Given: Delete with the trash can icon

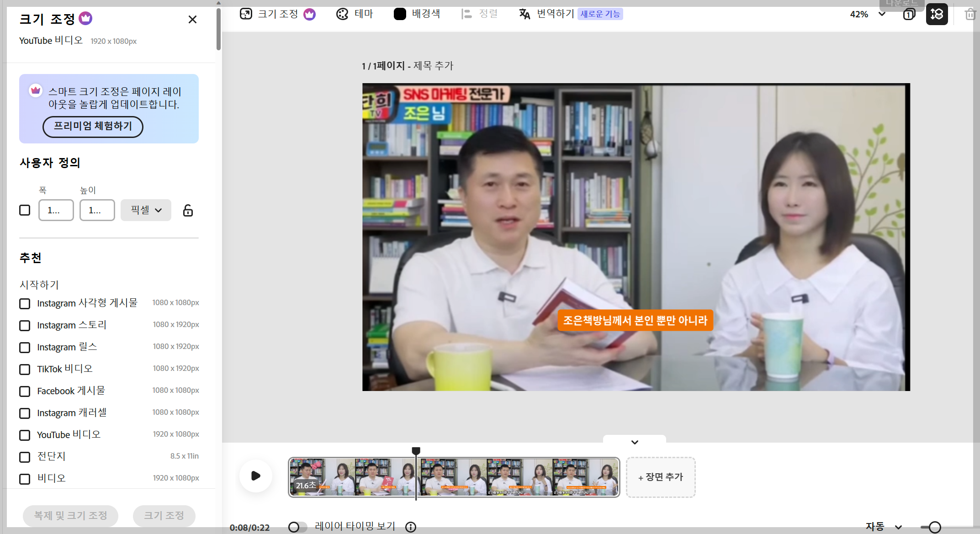Looking at the screenshot, I should point(970,14).
